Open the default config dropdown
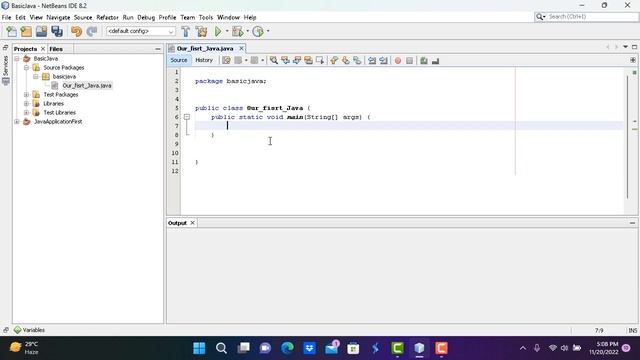Screen dimensions: 640x360 141,31
